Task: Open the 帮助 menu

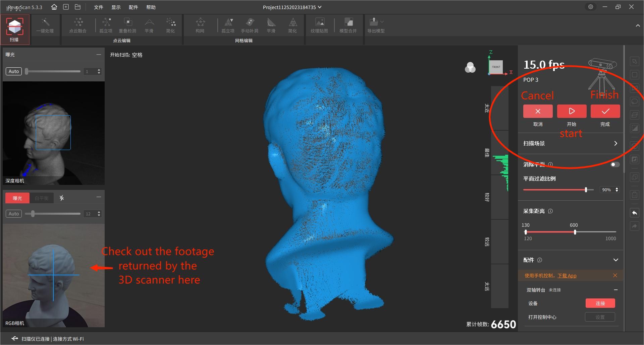Action: (x=151, y=7)
